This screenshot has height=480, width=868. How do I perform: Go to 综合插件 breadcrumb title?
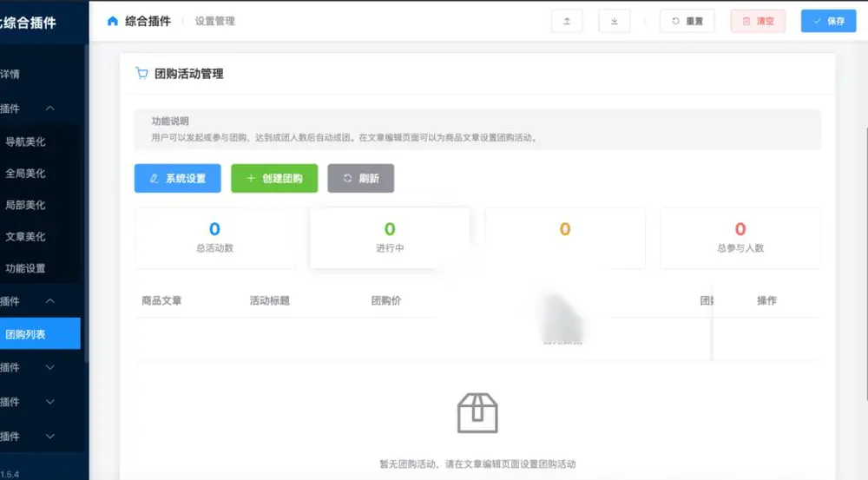(x=148, y=21)
